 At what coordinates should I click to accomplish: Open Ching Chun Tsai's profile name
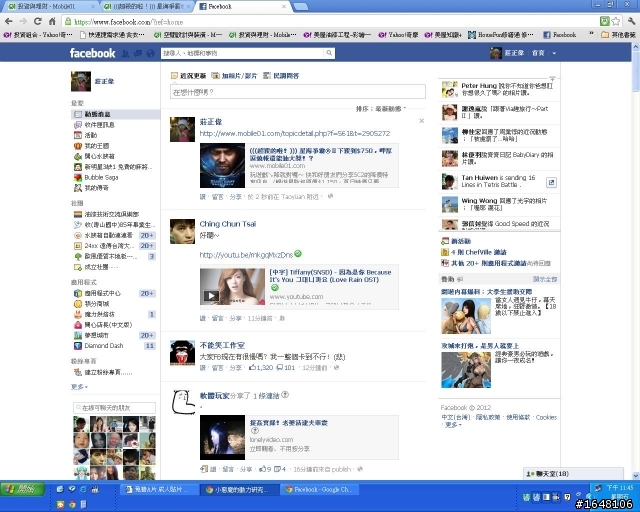click(x=228, y=224)
